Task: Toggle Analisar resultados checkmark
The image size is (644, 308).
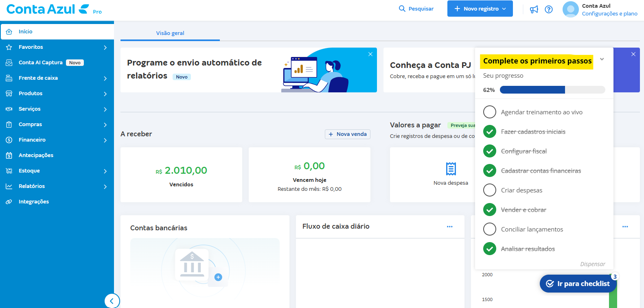Action: pos(490,249)
